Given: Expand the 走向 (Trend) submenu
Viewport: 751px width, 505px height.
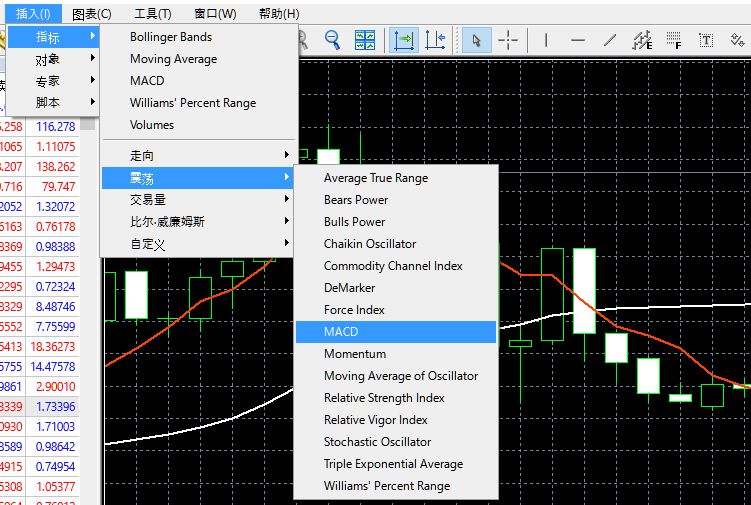Looking at the screenshot, I should point(196,156).
